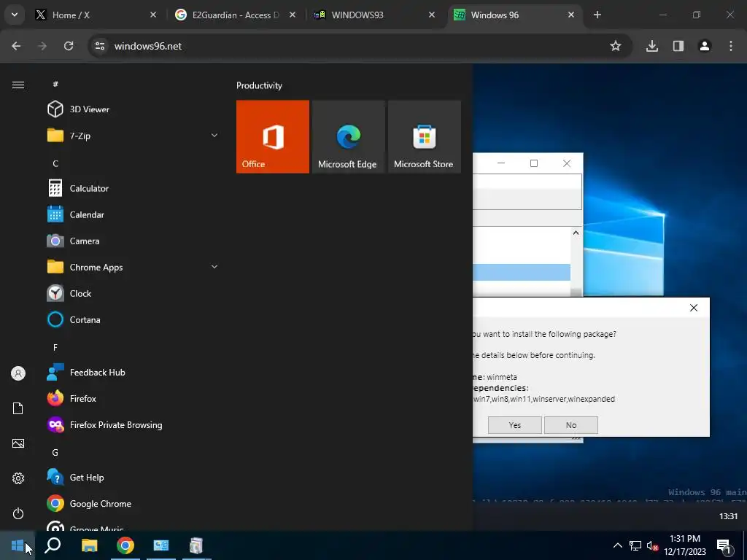Click the Microsoft Store tile
Viewport: 747px width, 560px height.
click(x=425, y=136)
